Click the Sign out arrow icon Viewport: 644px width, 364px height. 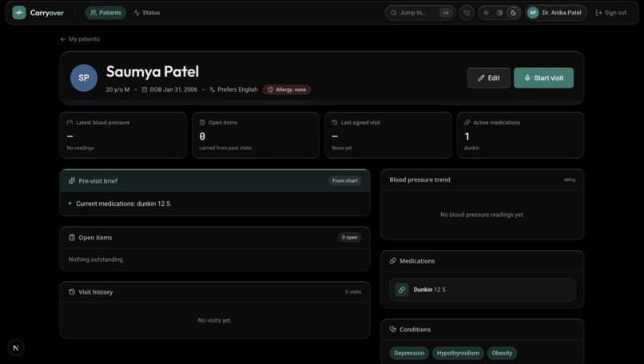(x=598, y=13)
